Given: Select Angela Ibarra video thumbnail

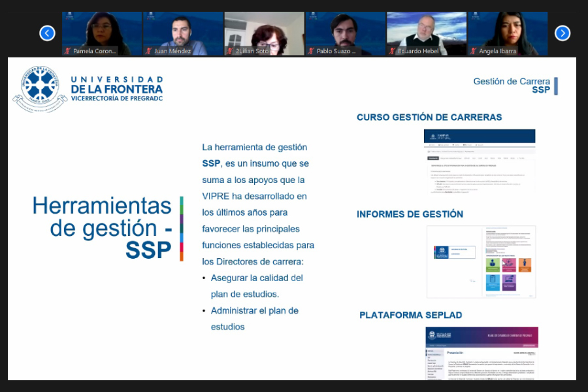Looking at the screenshot, I should tap(508, 34).
